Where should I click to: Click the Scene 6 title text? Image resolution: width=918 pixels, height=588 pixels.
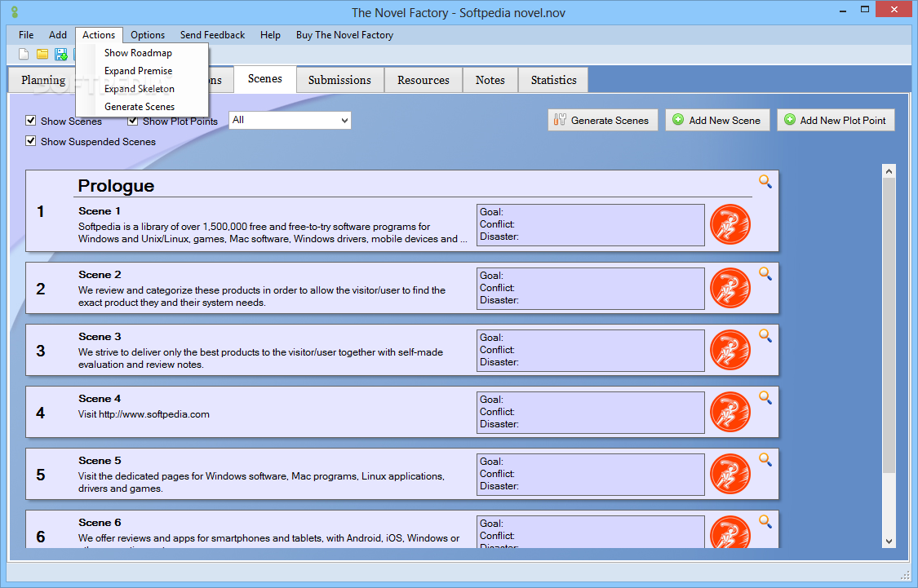coord(100,523)
